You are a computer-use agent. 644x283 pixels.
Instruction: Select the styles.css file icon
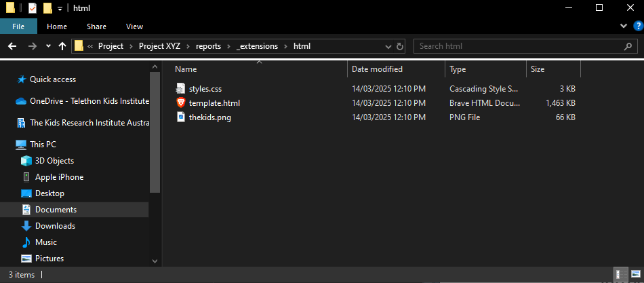tap(180, 88)
